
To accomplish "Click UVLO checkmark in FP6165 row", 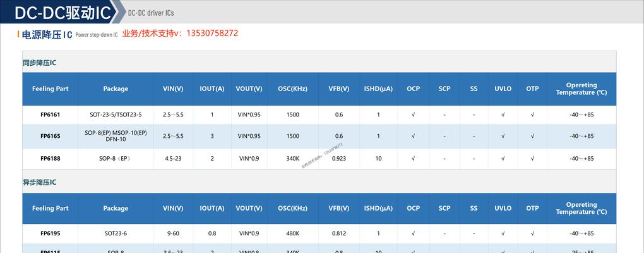I will tap(503, 136).
